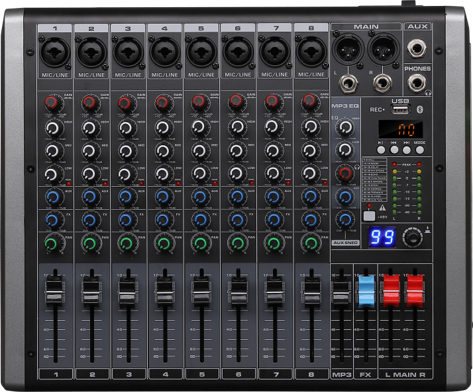Tap the Bluetooth icon beside the USB port
The image size is (473, 392).
[x=420, y=109]
